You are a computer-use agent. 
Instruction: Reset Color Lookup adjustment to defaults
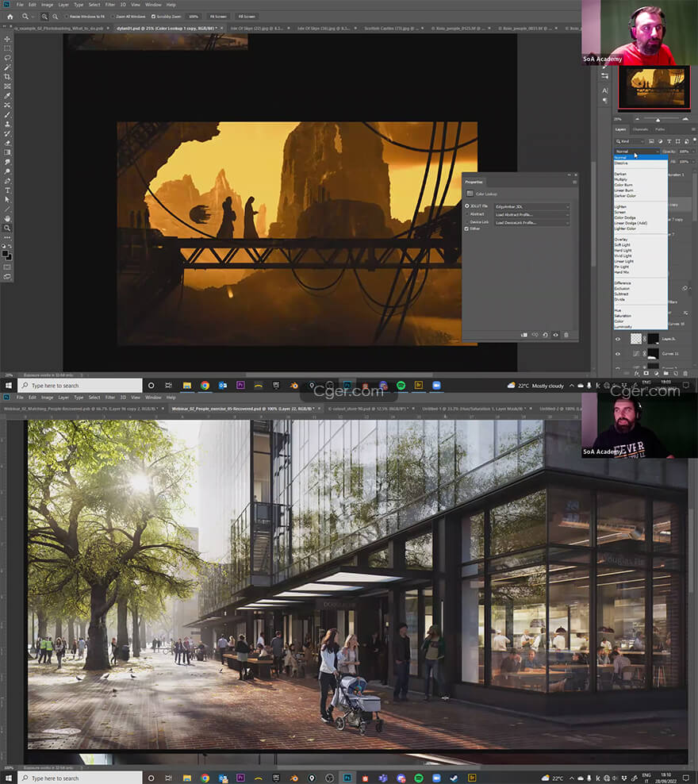[545, 335]
